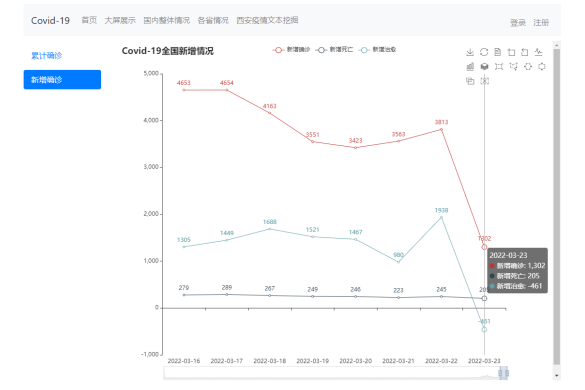Select the polygon lasso brush tool
The image size is (585, 390).
pos(513,66)
